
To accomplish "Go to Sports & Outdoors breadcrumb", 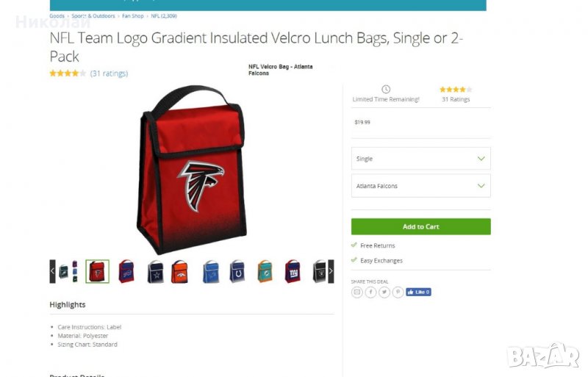I will [93, 15].
